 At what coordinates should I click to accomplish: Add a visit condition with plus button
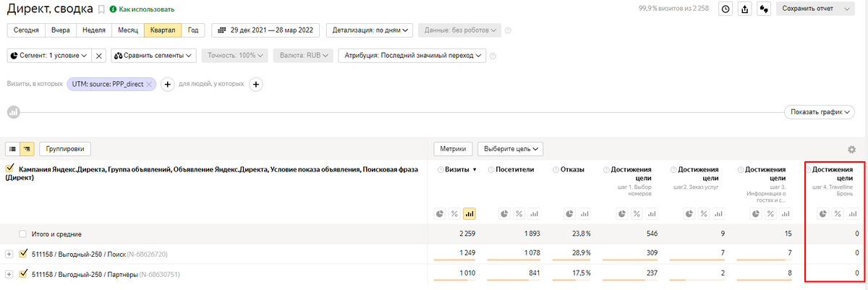click(x=167, y=85)
